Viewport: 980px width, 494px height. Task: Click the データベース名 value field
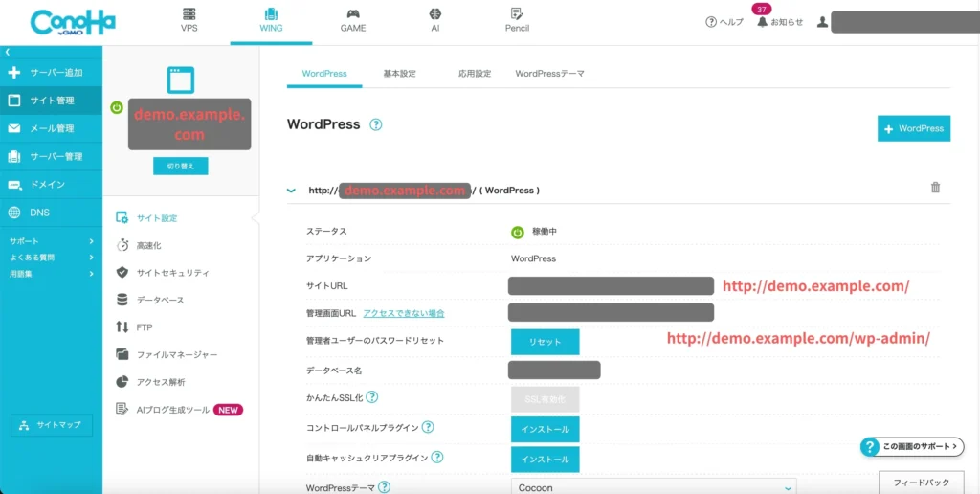[554, 370]
